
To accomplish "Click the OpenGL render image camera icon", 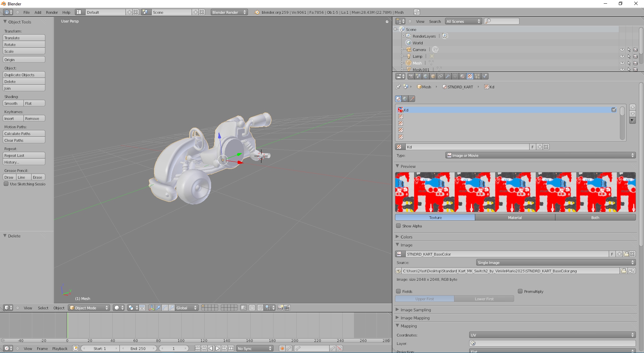I will point(281,308).
